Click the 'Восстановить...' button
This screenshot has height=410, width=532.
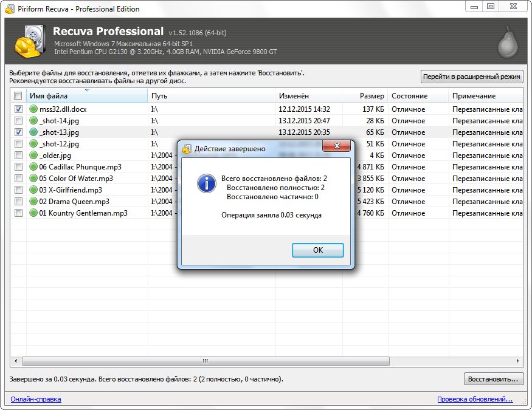(493, 379)
